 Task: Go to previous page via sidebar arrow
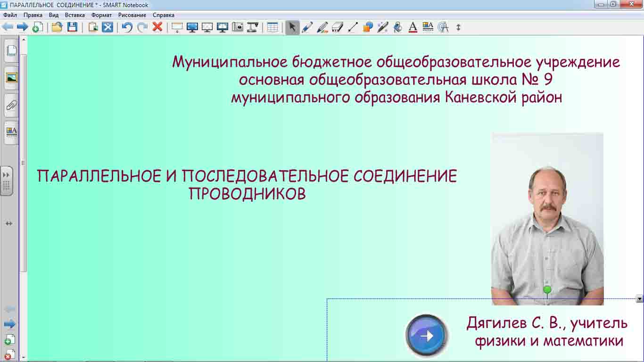click(x=9, y=309)
